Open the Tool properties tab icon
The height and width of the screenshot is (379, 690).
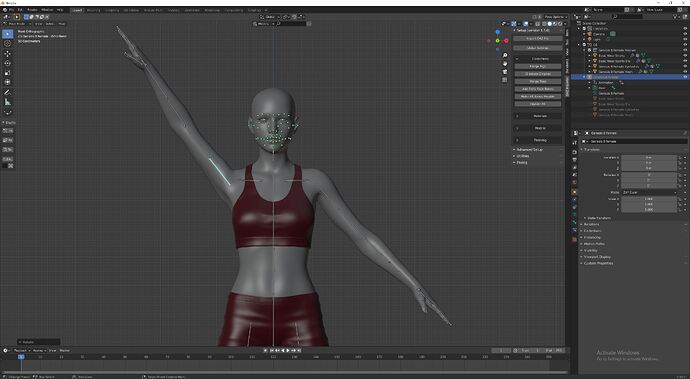tap(574, 143)
